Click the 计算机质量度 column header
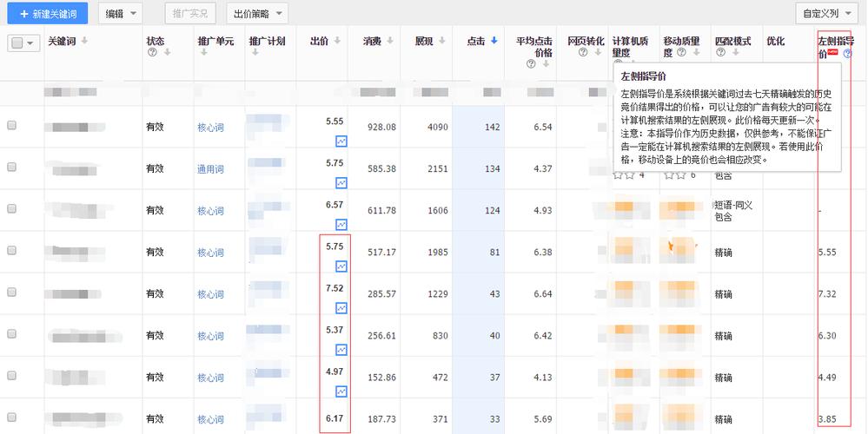Image resolution: width=868 pixels, height=434 pixels. coord(630,47)
